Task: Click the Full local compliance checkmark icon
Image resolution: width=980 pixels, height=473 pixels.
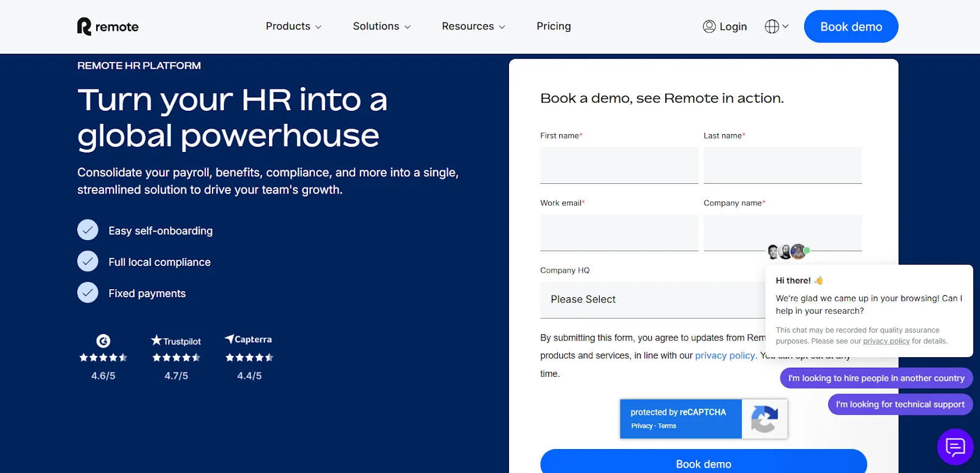Action: coord(88,262)
